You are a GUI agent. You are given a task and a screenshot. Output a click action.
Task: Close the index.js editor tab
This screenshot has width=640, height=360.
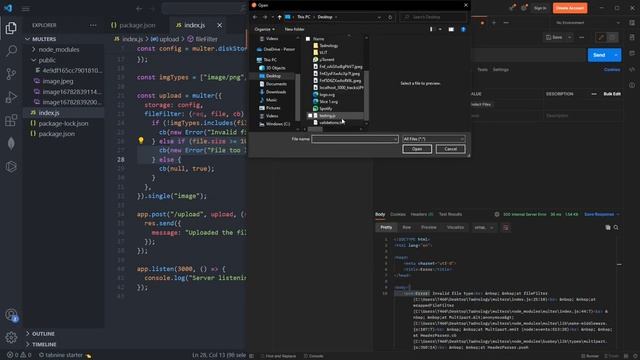point(220,25)
